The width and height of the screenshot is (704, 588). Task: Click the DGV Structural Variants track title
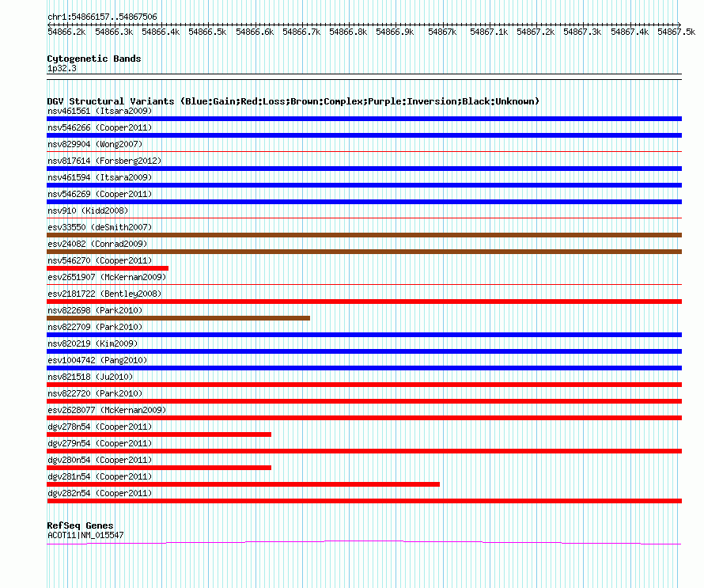click(293, 101)
